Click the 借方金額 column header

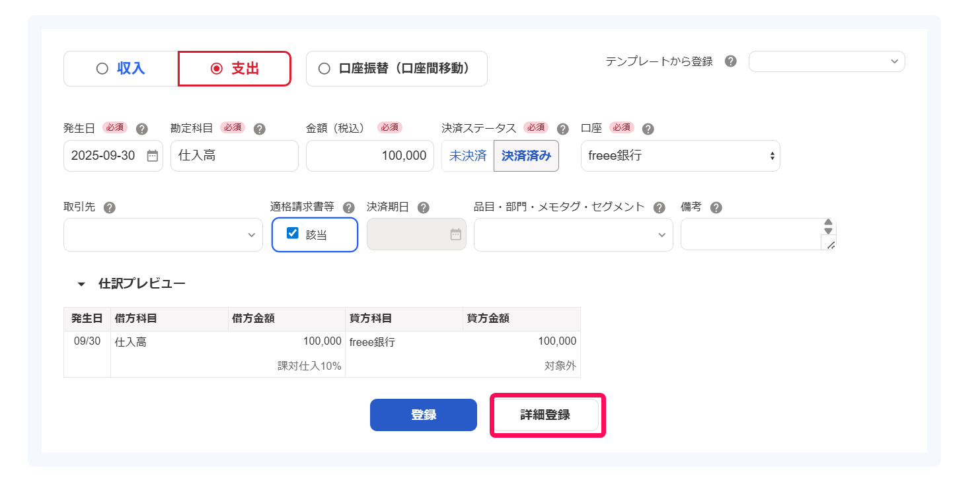286,319
